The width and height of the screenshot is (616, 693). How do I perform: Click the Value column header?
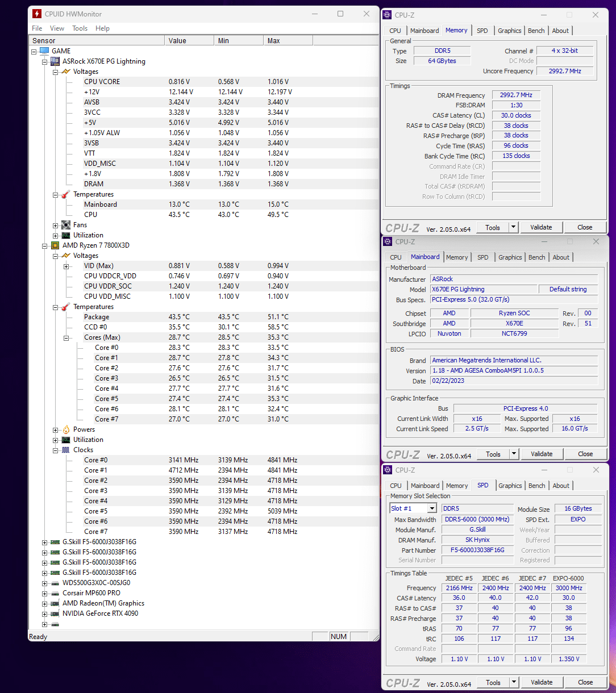coord(190,41)
